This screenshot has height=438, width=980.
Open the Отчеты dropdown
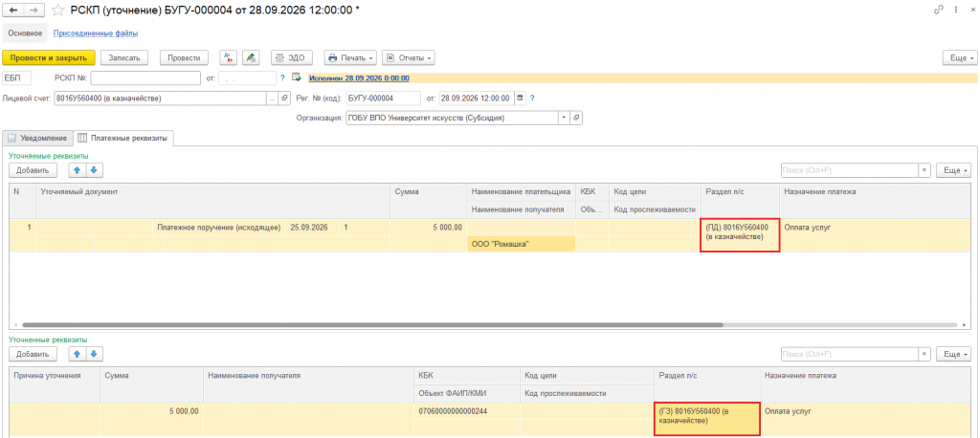click(408, 57)
